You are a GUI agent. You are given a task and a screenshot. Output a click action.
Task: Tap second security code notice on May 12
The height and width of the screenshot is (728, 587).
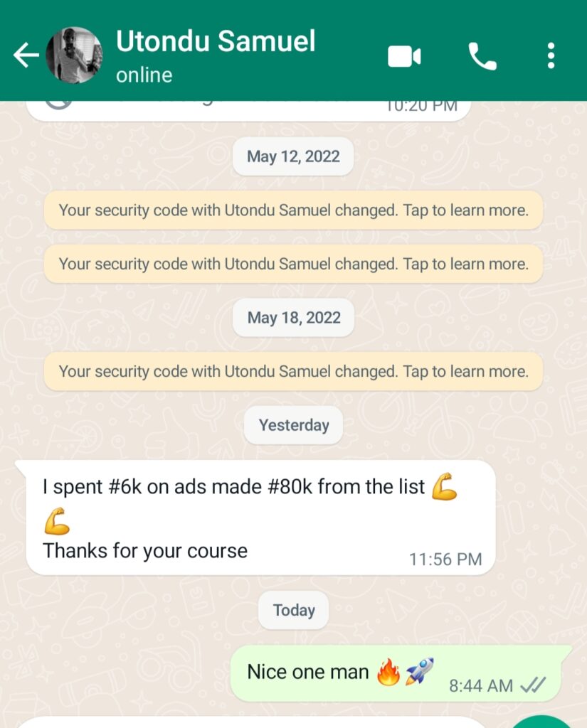(293, 264)
